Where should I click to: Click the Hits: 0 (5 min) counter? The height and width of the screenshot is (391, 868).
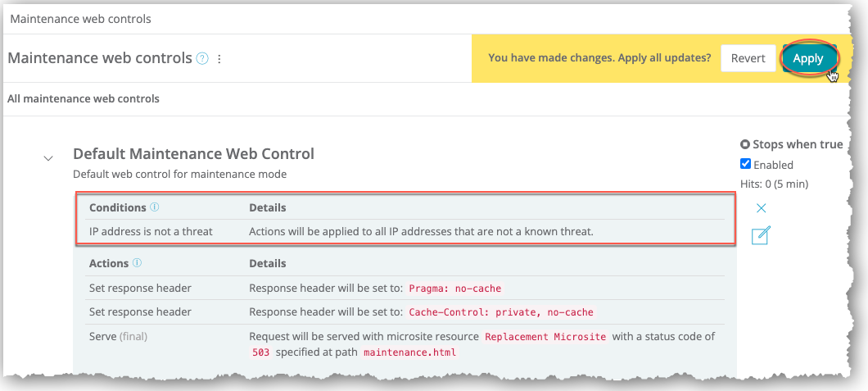click(774, 184)
